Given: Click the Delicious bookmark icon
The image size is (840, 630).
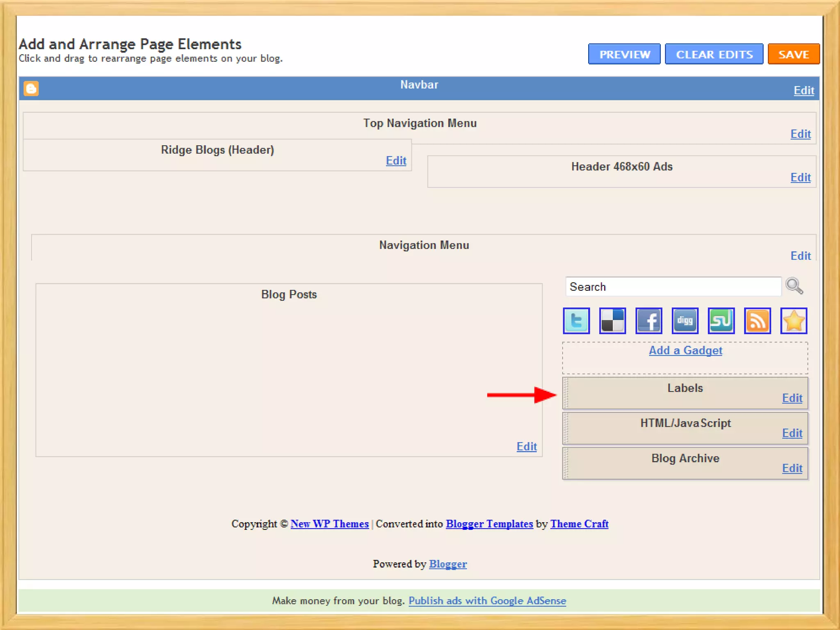Looking at the screenshot, I should [x=612, y=321].
